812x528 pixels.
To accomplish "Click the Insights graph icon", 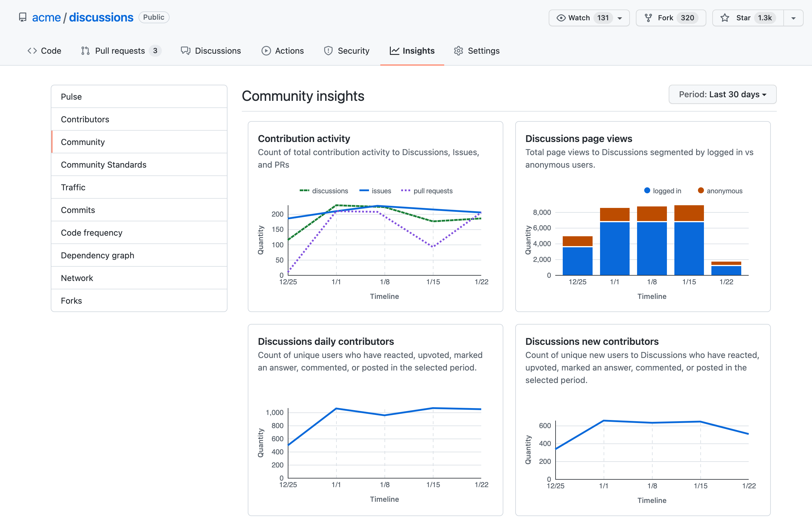I will pyautogui.click(x=394, y=51).
